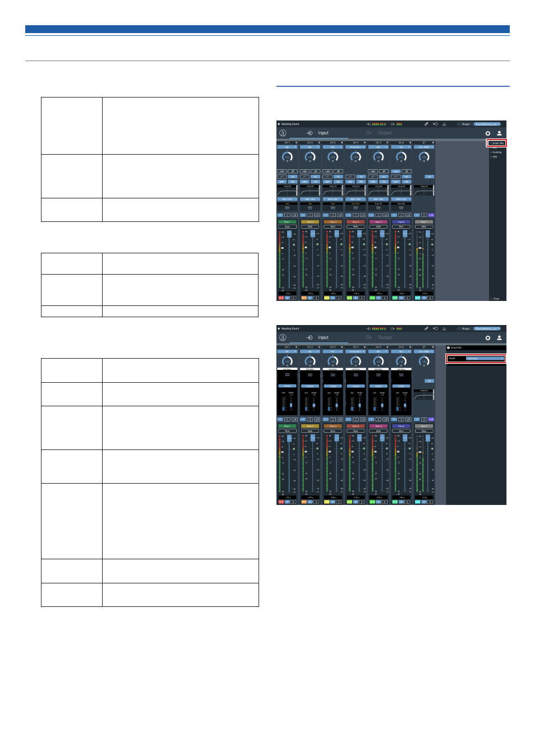Click red A button under Floor 1 fader
535x756 pixels.
[x=281, y=298]
